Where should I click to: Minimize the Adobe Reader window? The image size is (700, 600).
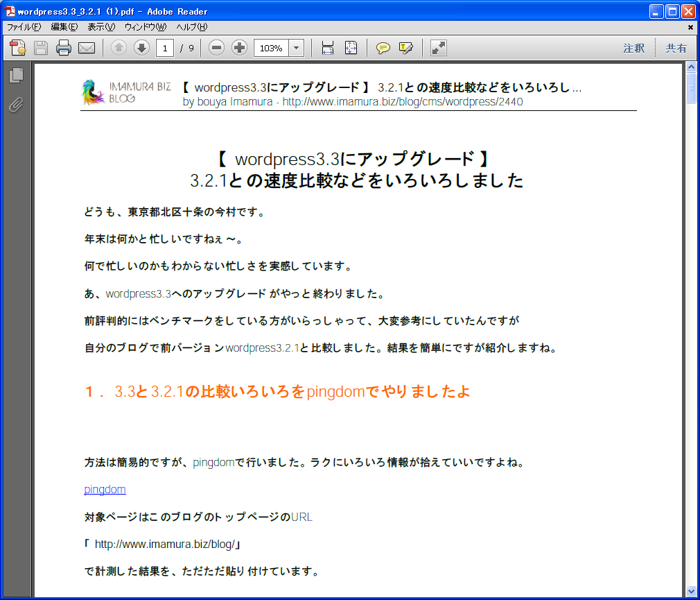656,11
